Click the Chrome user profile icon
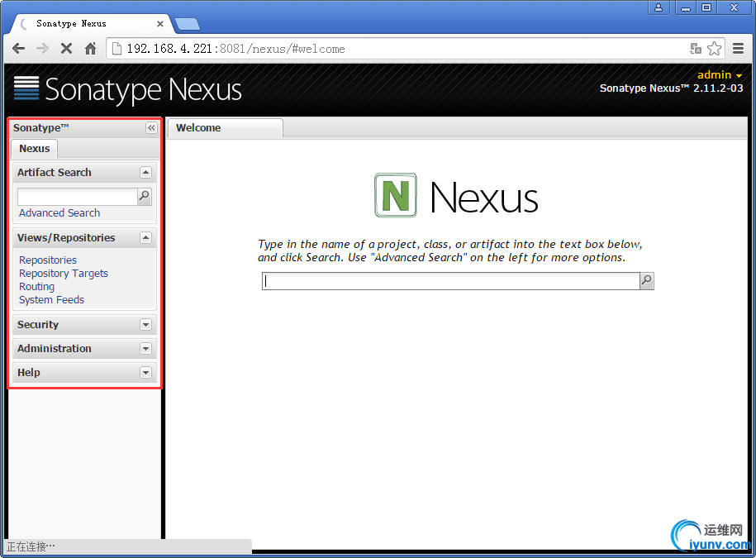 (x=659, y=7)
